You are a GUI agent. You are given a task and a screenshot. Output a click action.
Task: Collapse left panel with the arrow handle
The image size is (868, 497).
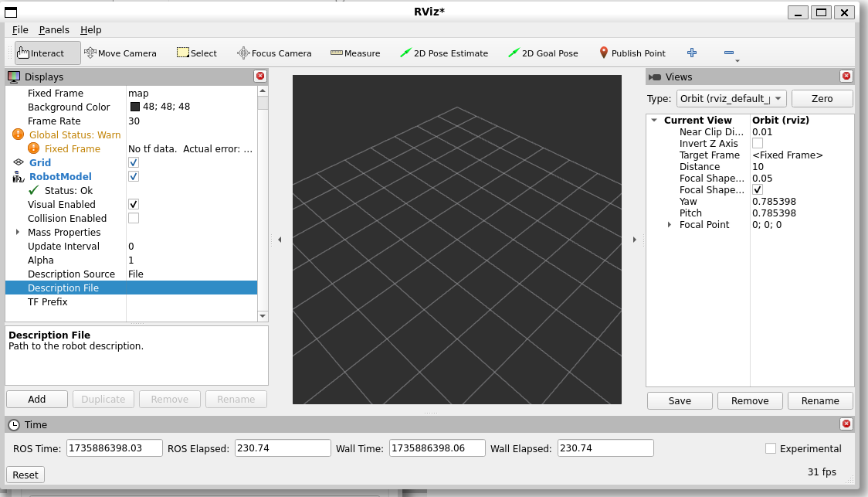(280, 240)
